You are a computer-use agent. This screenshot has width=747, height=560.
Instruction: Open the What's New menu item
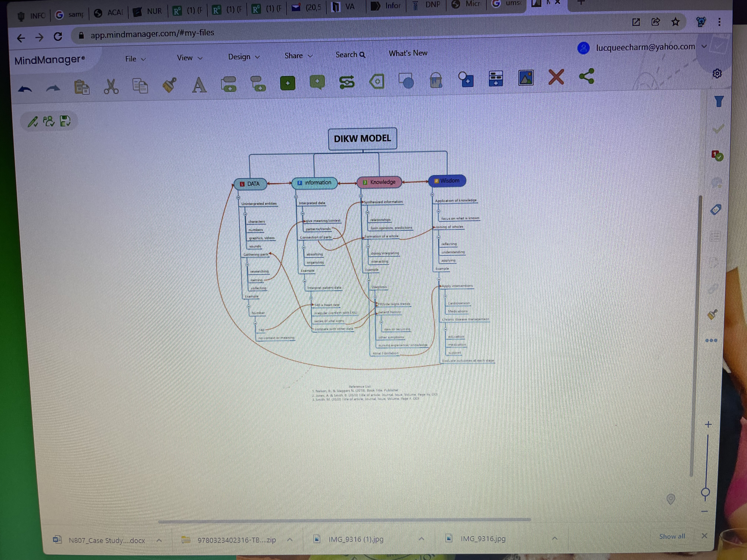coord(408,53)
